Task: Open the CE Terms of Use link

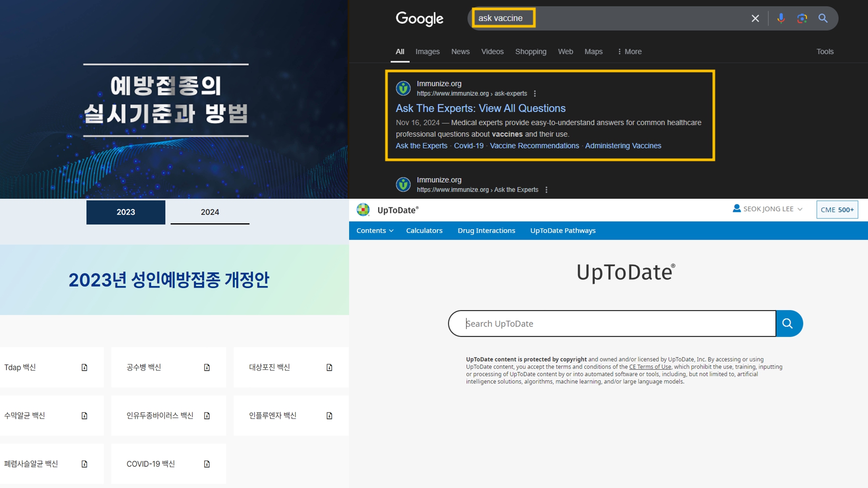Action: point(650,367)
